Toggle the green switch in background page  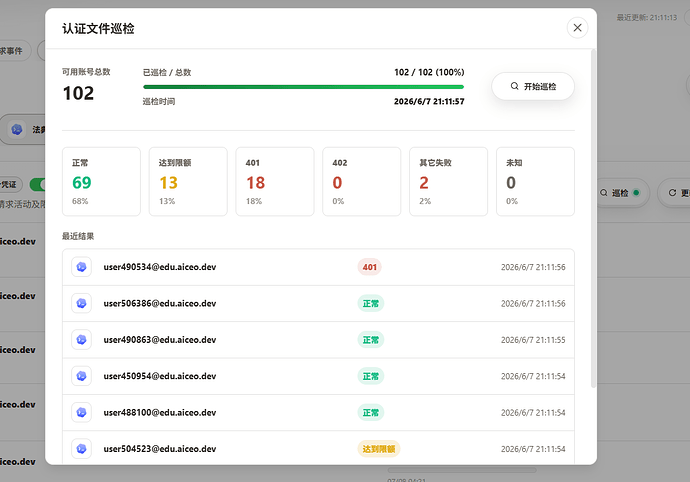click(x=37, y=184)
